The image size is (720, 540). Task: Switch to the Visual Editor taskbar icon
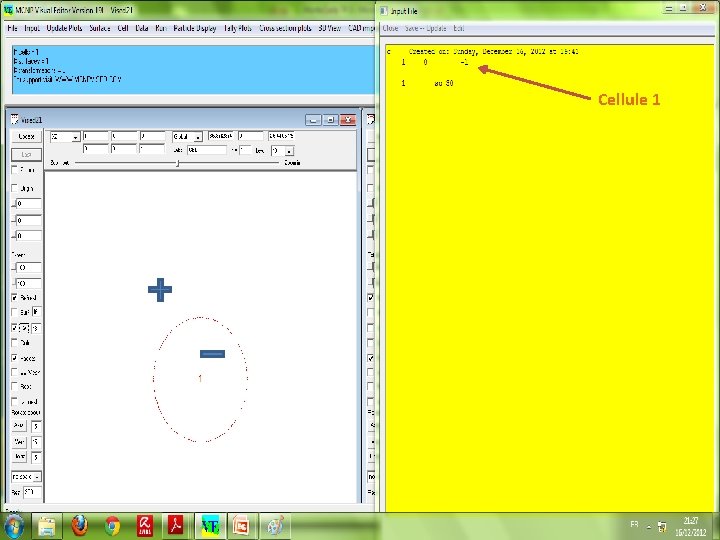click(x=210, y=526)
